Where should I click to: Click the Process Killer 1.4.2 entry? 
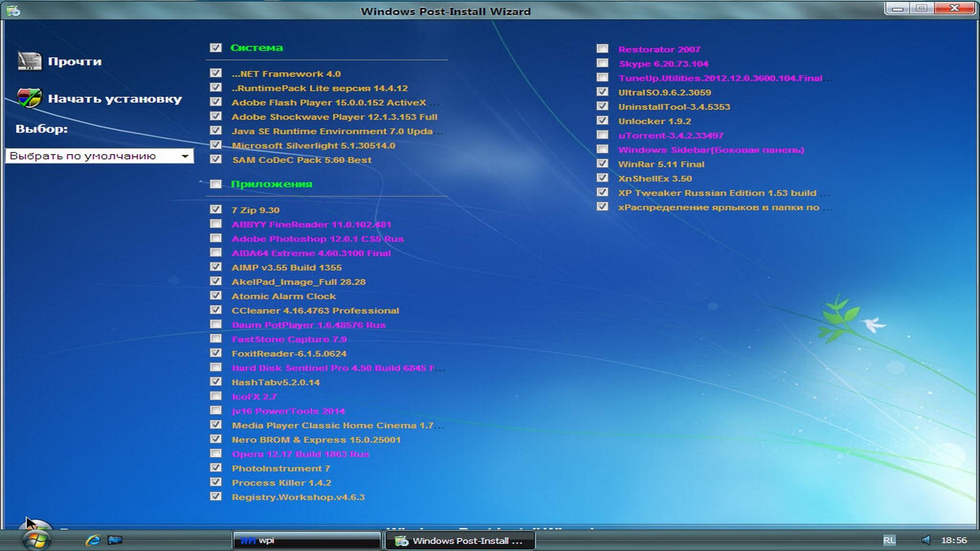point(281,483)
